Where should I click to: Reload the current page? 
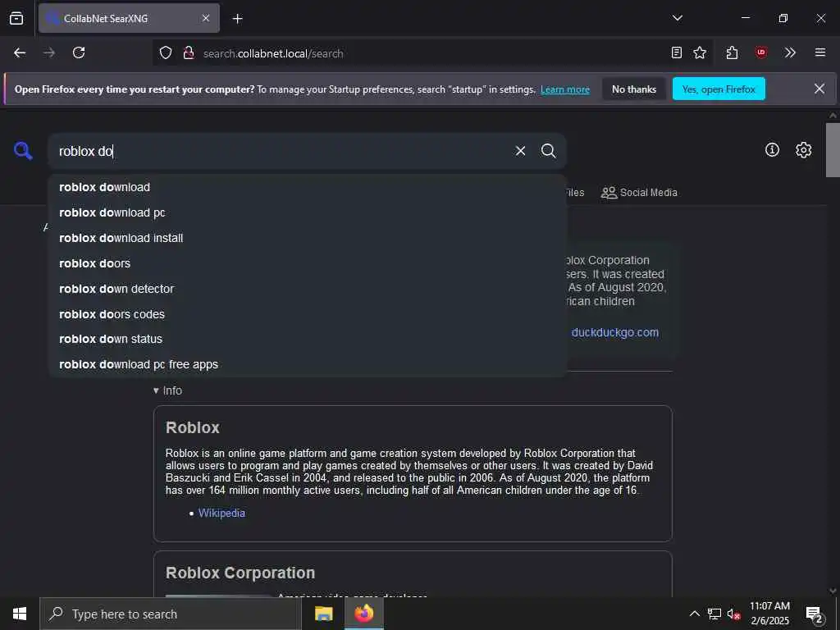coord(79,53)
